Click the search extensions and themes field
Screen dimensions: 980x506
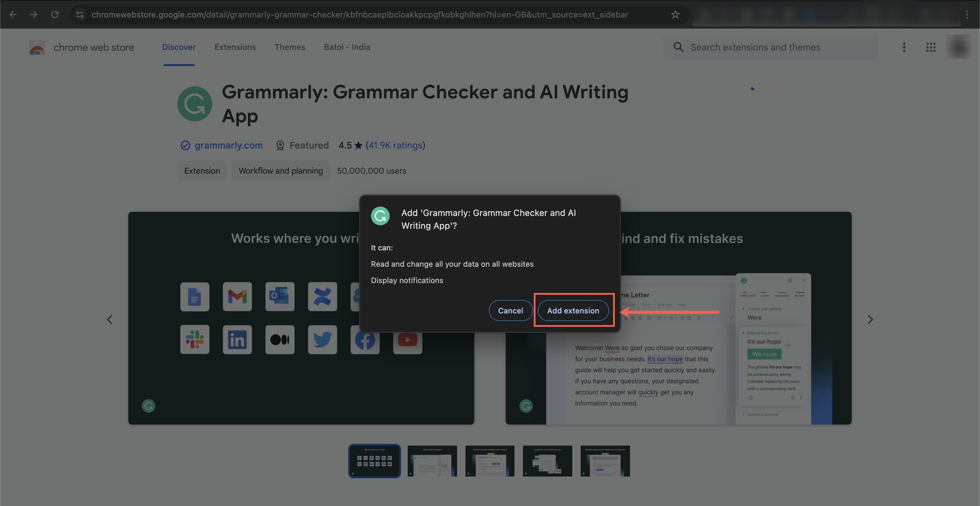point(770,47)
